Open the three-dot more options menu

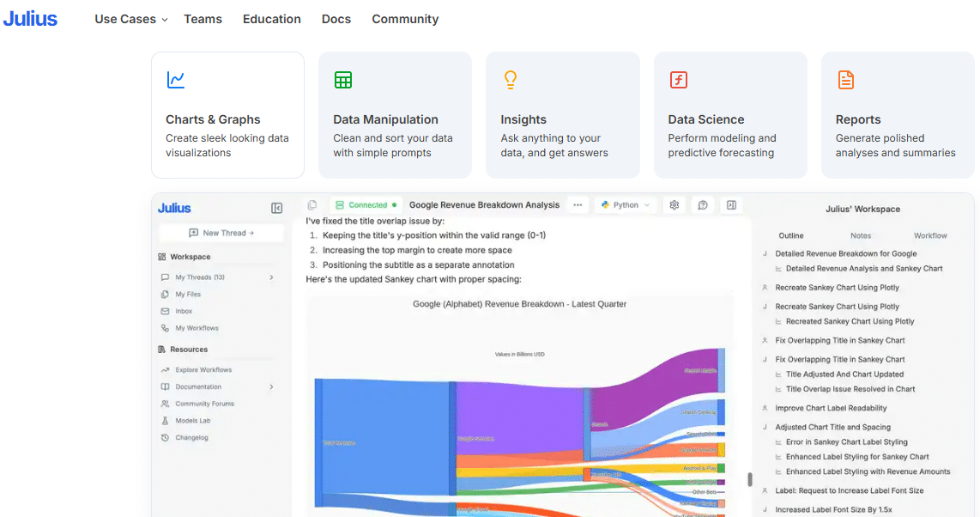(578, 205)
